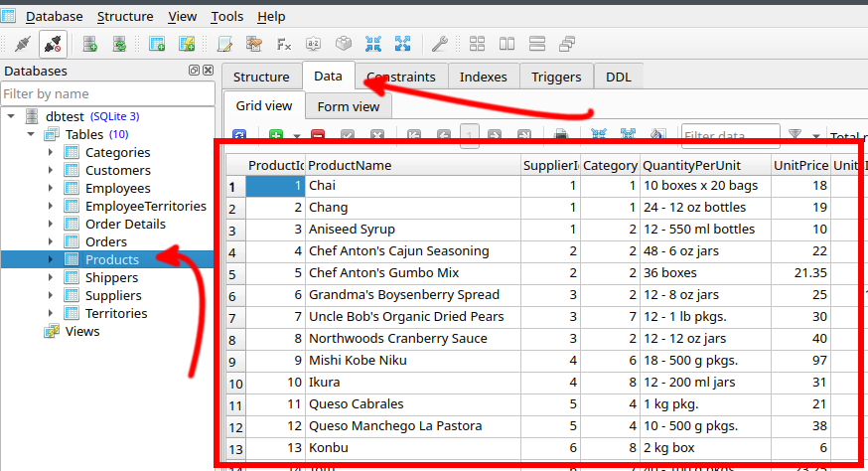Open the Tools menu
Image resolution: width=868 pixels, height=471 pixels.
tap(226, 17)
